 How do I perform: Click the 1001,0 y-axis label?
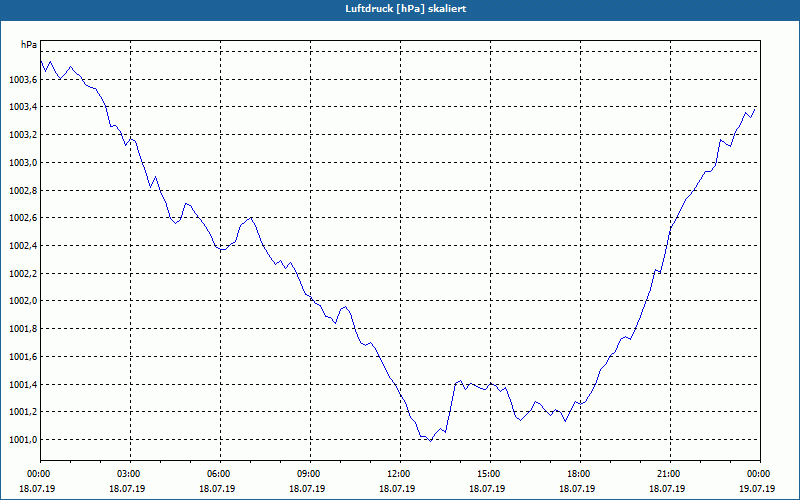[x=23, y=439]
